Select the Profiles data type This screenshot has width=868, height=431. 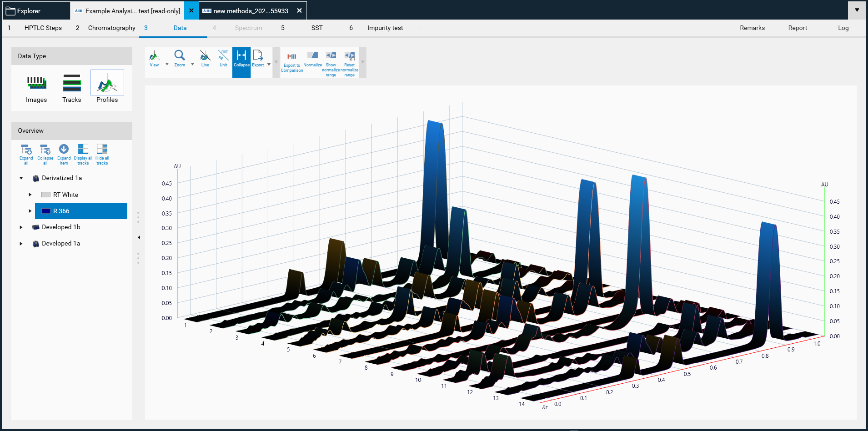[107, 87]
